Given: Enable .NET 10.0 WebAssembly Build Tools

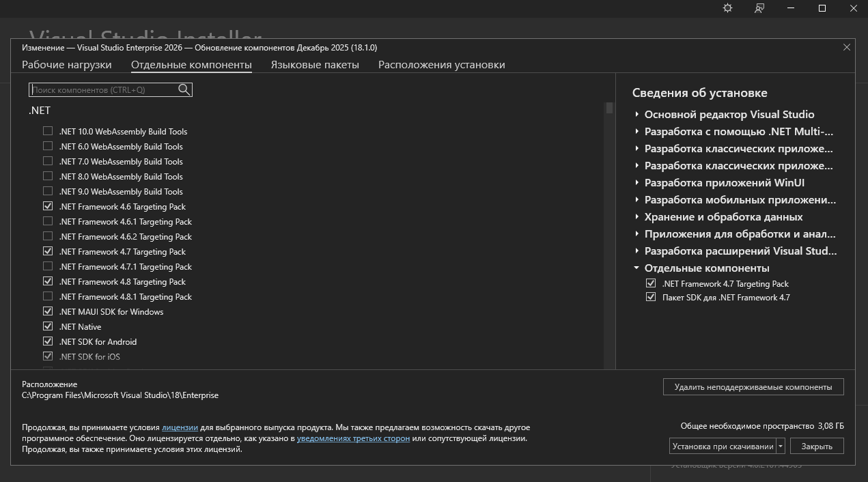Looking at the screenshot, I should tap(48, 131).
